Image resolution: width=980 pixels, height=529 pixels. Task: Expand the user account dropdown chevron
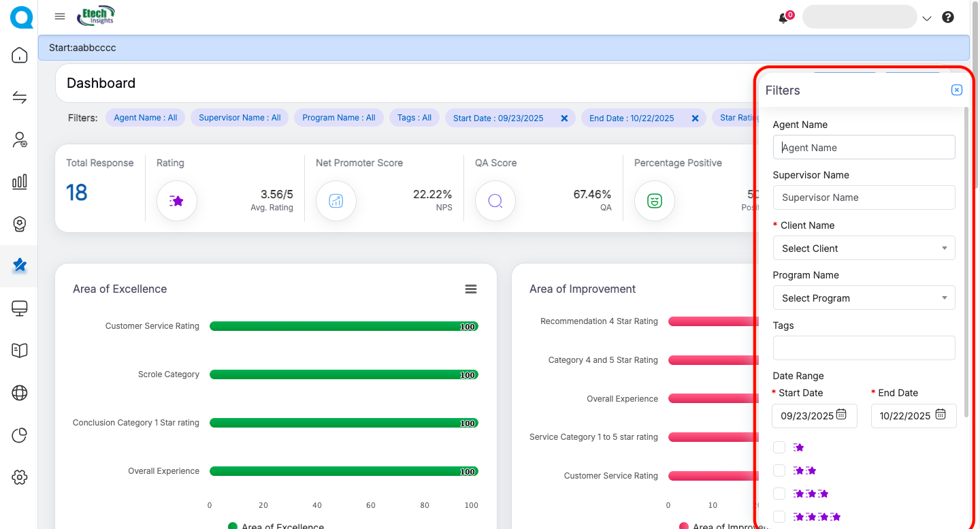point(927,19)
